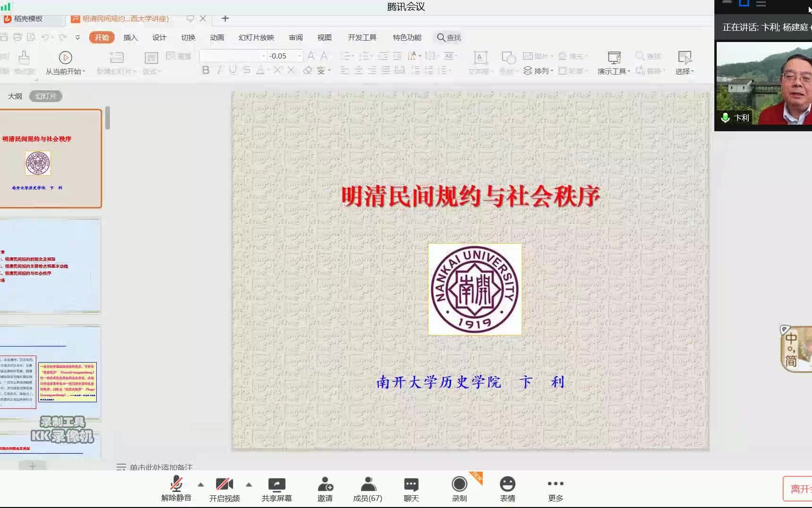The height and width of the screenshot is (508, 812).
Task: Toggle italic formatting
Action: click(x=219, y=70)
